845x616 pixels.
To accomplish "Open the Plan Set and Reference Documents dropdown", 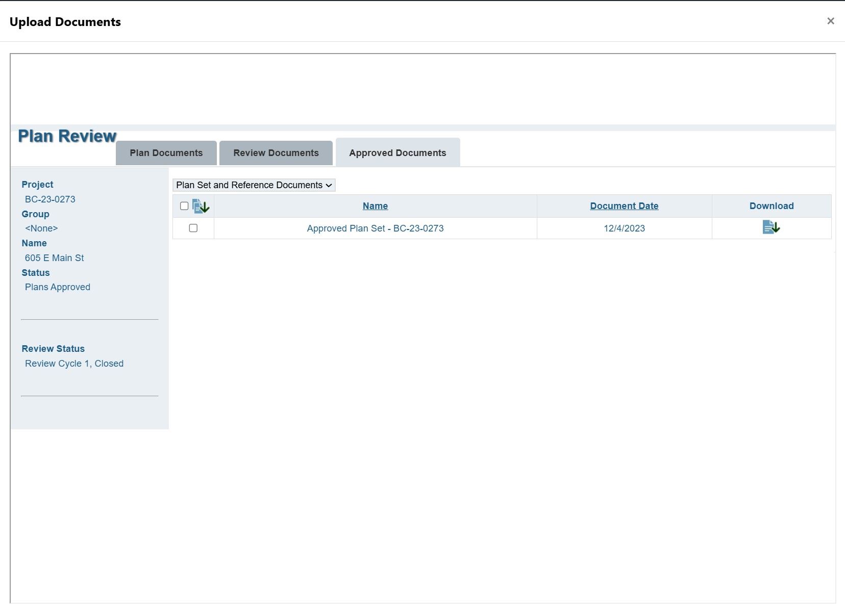I will (x=254, y=185).
